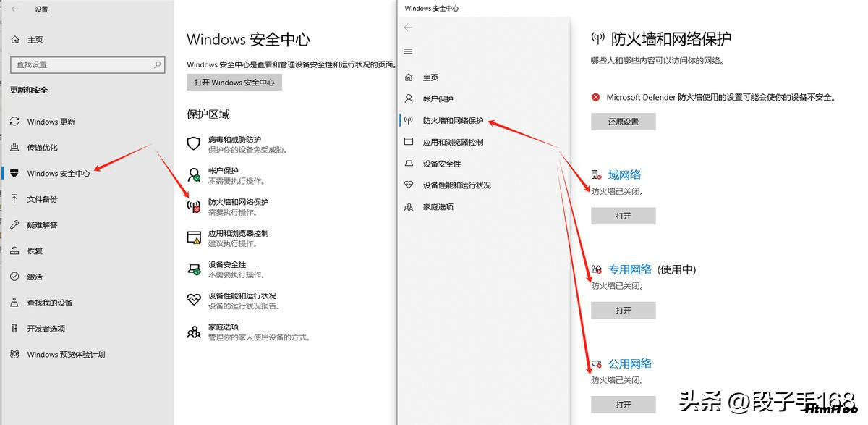Click 域网络 building icon
The width and height of the screenshot is (868, 425).
click(597, 175)
